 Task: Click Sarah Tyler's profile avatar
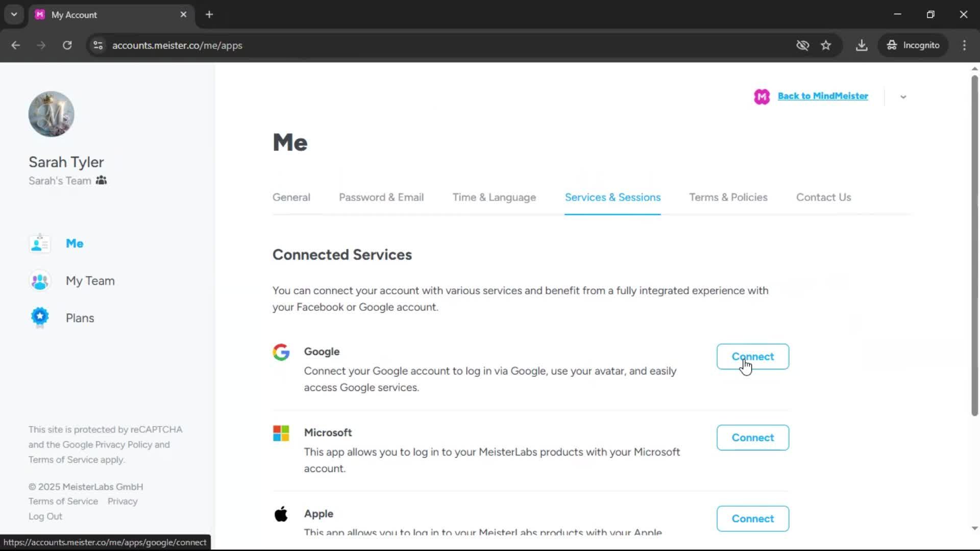click(x=52, y=114)
